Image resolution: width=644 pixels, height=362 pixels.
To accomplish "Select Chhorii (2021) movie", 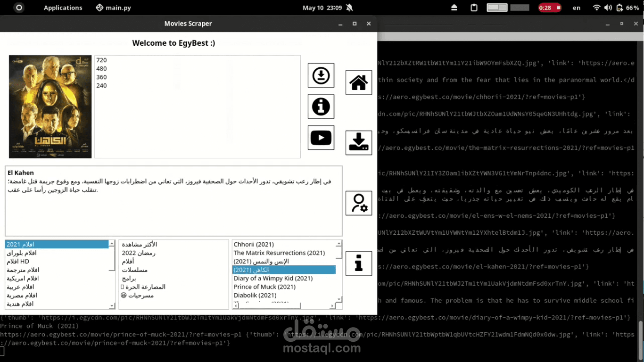I will point(284,244).
